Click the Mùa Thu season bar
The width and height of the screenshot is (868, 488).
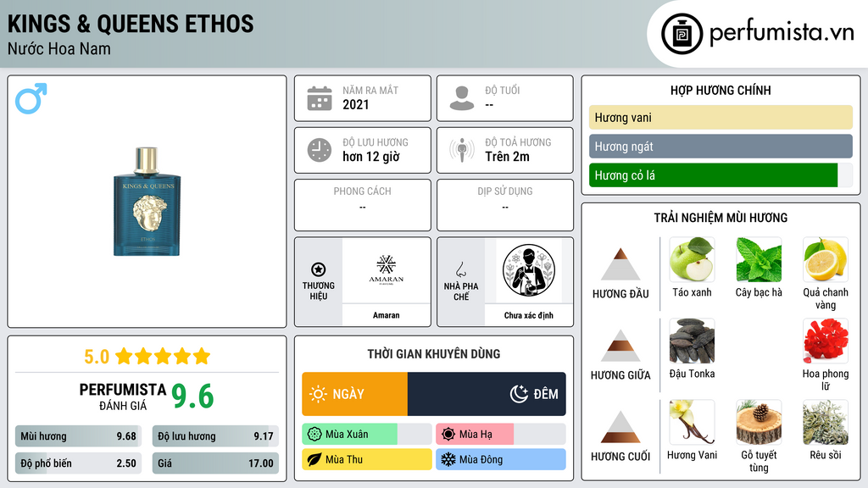coord(367,459)
